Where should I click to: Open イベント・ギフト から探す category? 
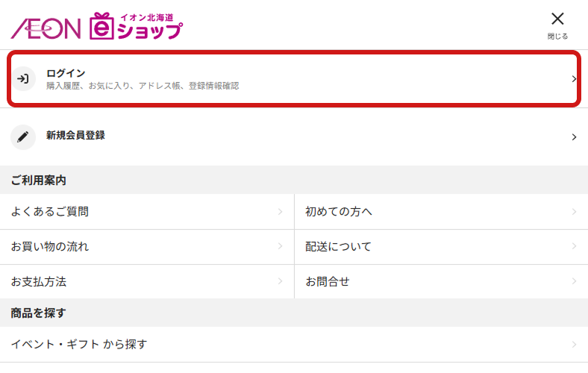click(79, 344)
